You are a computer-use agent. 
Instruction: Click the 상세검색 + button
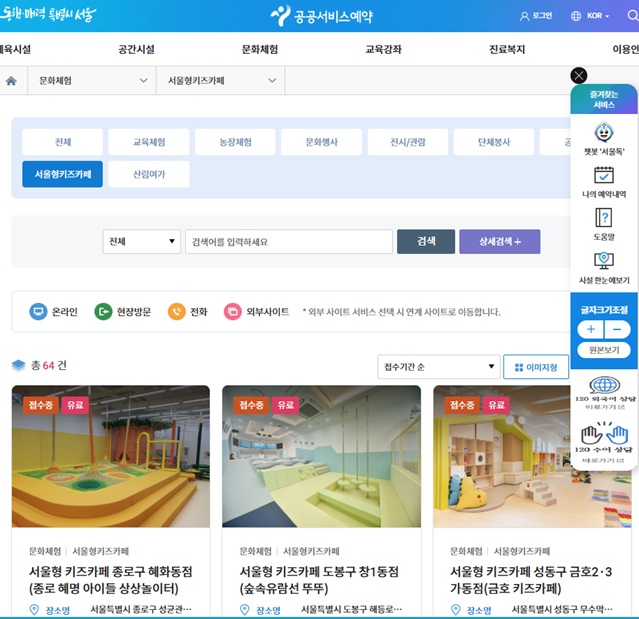tap(500, 242)
